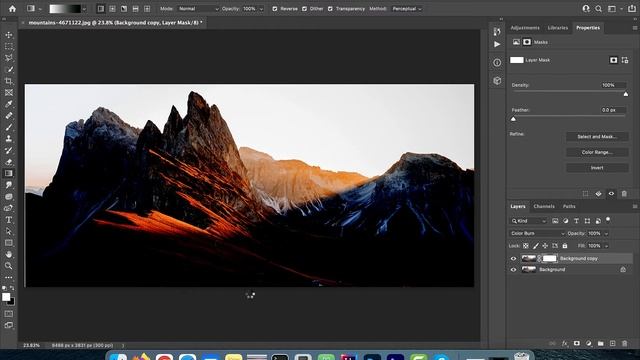This screenshot has width=640, height=360.
Task: Add a layer style with fx icon
Action: click(564, 344)
